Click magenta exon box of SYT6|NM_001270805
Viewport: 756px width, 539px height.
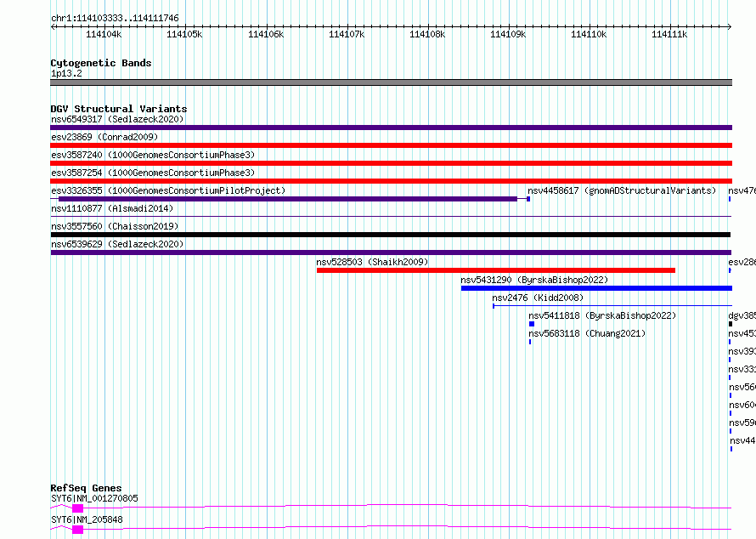coord(77,508)
